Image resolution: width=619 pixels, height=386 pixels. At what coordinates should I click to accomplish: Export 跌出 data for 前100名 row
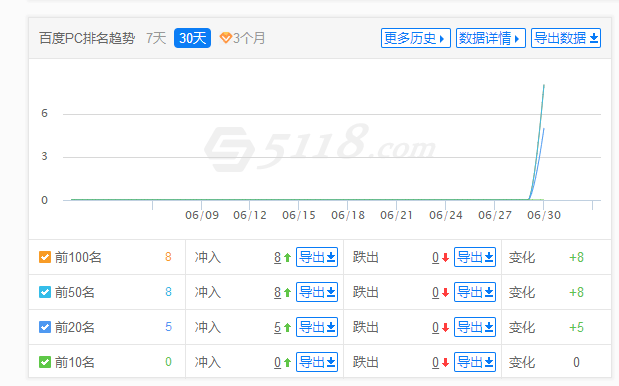pos(475,257)
